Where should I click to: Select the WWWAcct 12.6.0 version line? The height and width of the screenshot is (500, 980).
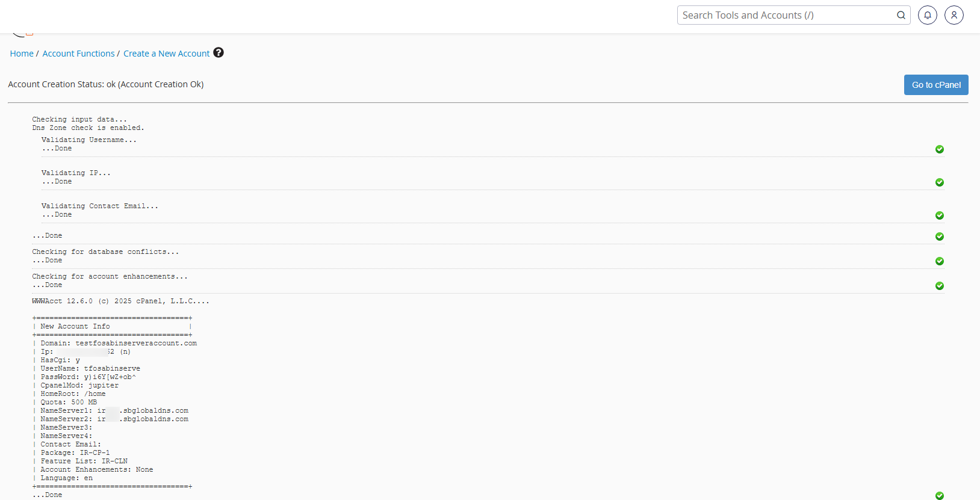pyautogui.click(x=121, y=301)
